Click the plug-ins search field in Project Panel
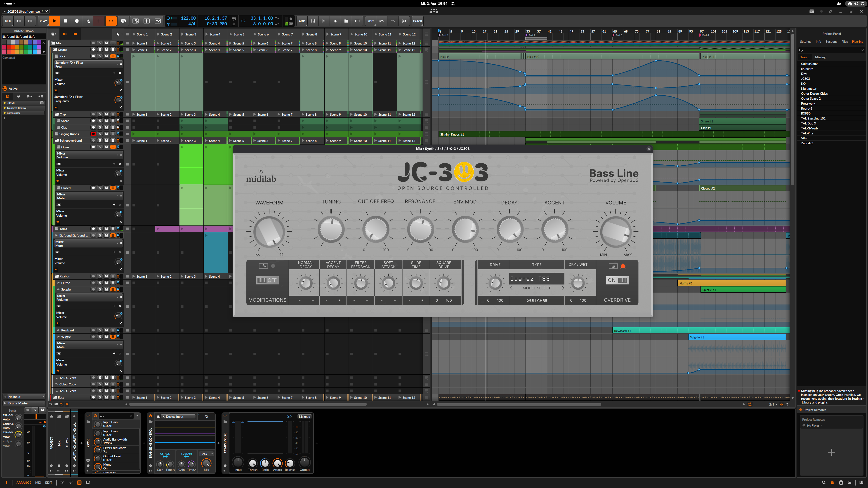This screenshot has height=488, width=868. [831, 50]
